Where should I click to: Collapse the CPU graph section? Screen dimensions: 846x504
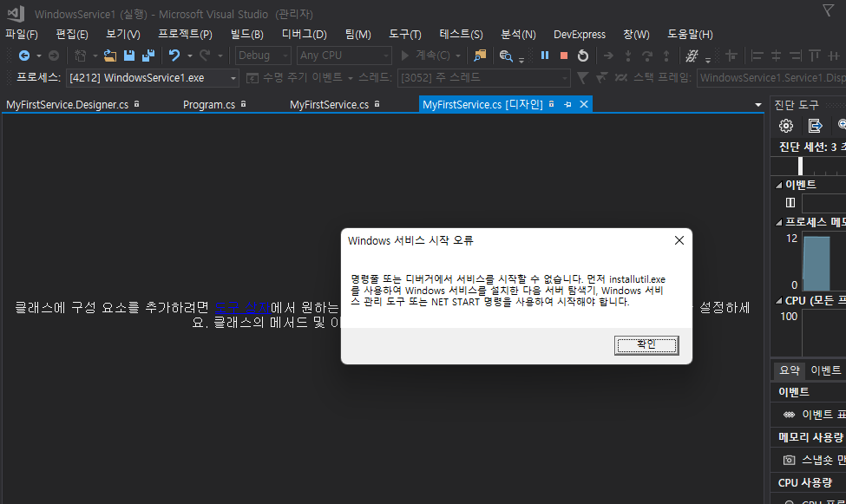(x=778, y=301)
